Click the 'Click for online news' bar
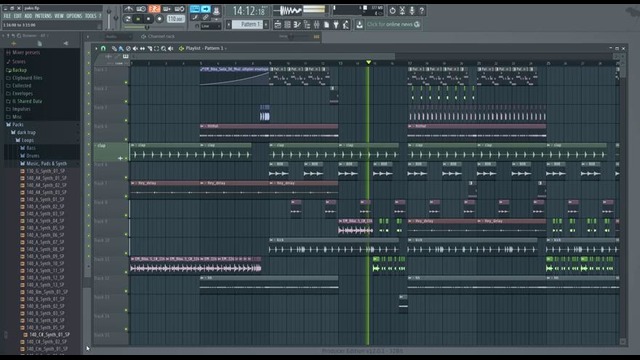Image resolution: width=640 pixels, height=360 pixels. click(393, 24)
